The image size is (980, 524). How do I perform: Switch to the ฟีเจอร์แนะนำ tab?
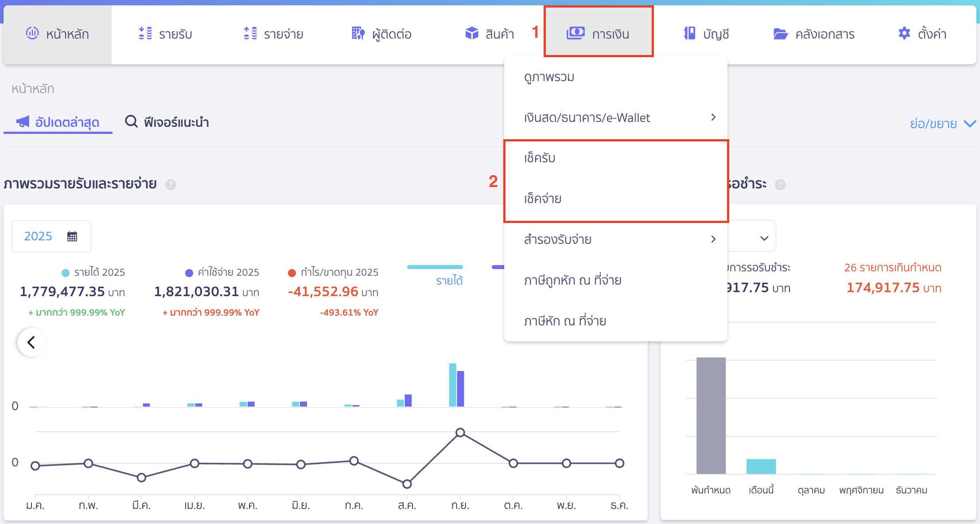(167, 122)
